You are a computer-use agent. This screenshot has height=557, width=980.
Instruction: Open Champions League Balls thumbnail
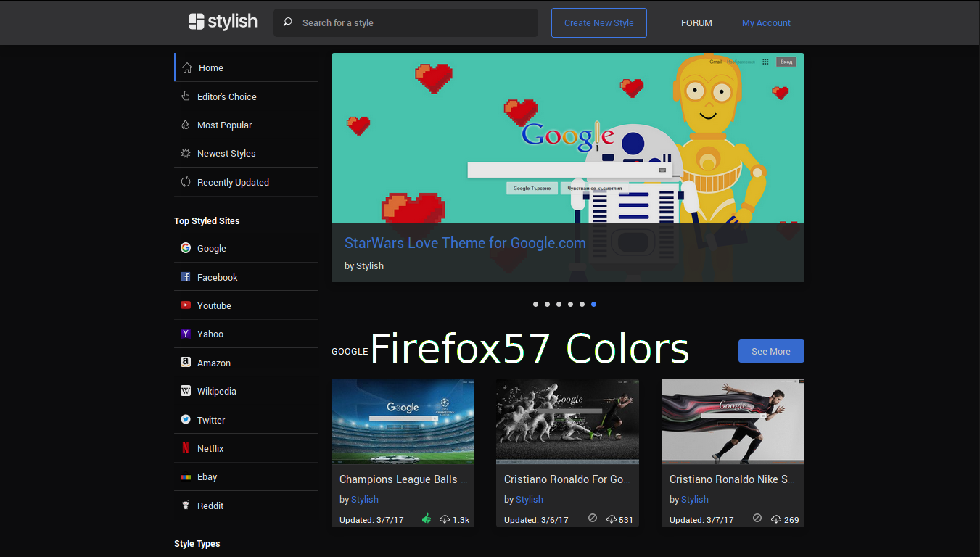pos(403,421)
